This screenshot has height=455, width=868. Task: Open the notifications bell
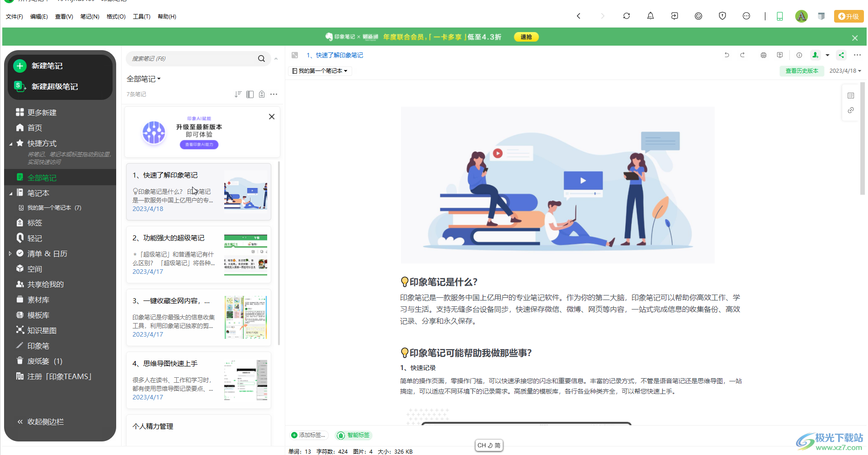click(651, 16)
